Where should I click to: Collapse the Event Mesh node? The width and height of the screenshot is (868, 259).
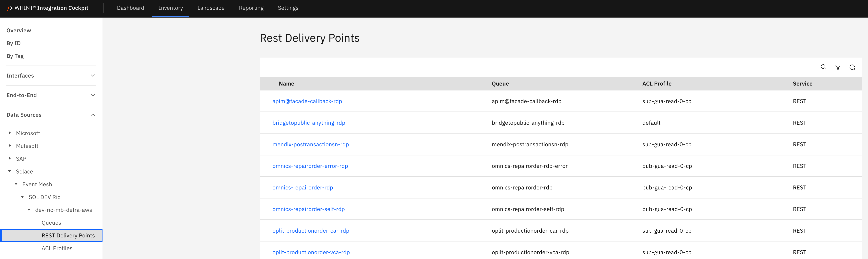click(x=16, y=184)
